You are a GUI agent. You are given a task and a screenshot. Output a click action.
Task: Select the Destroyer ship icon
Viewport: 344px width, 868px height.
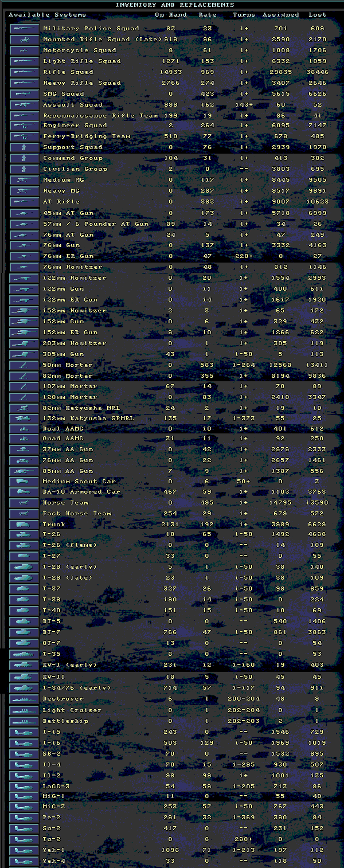[x=25, y=699]
